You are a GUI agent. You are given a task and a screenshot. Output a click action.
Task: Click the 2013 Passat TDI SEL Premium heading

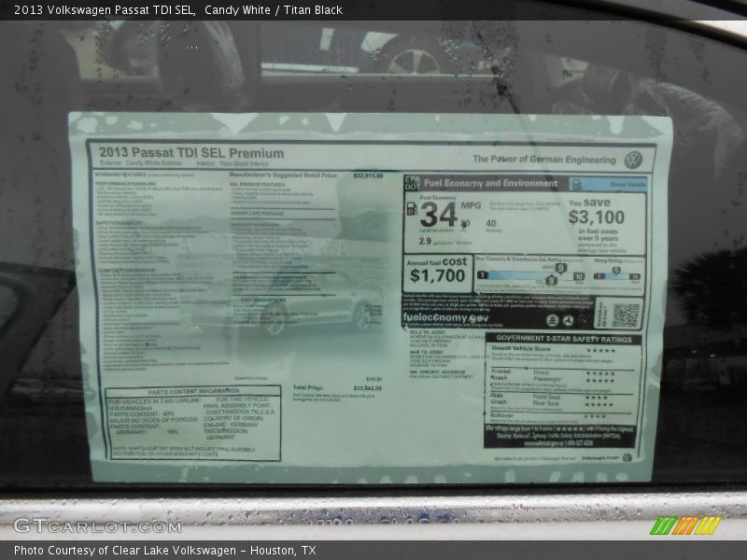tap(190, 153)
